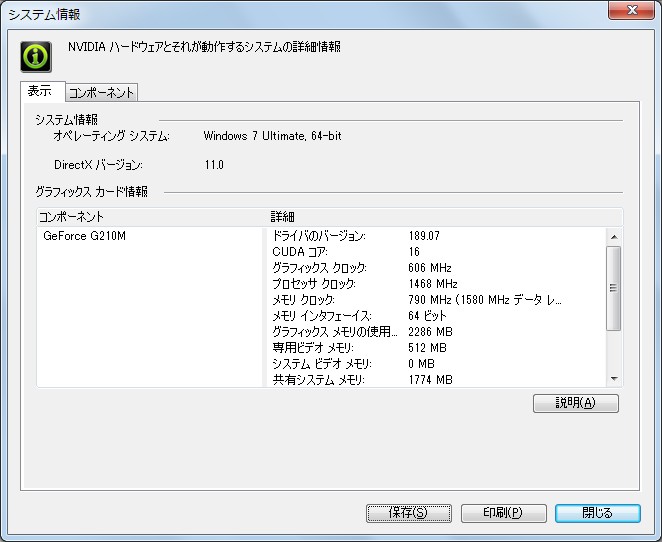The height and width of the screenshot is (542, 662).
Task: Click the CUDA cores value 16
Action: 414,252
